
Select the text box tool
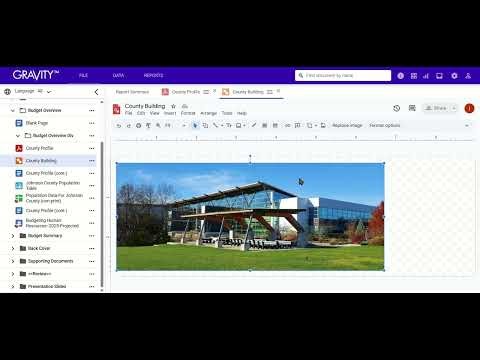click(x=229, y=126)
